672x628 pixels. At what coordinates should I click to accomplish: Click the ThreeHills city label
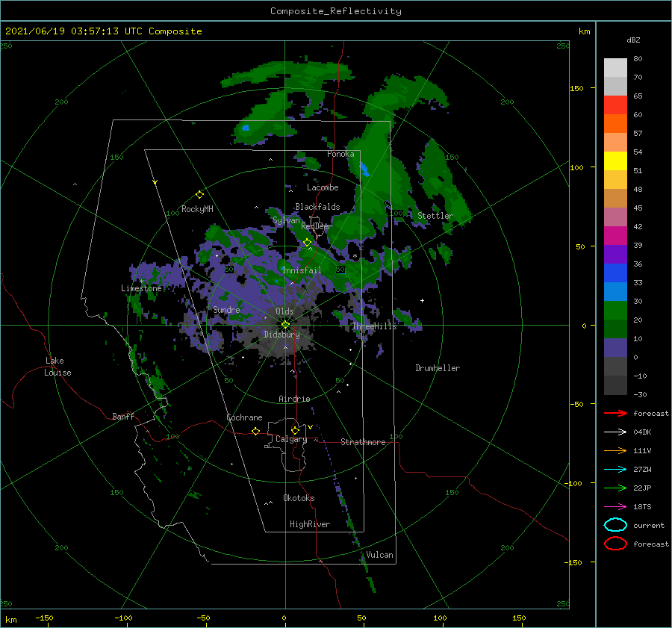[x=374, y=326]
